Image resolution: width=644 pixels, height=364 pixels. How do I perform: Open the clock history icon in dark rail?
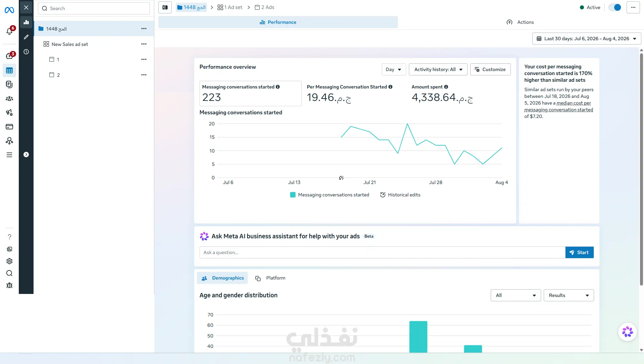tap(26, 52)
